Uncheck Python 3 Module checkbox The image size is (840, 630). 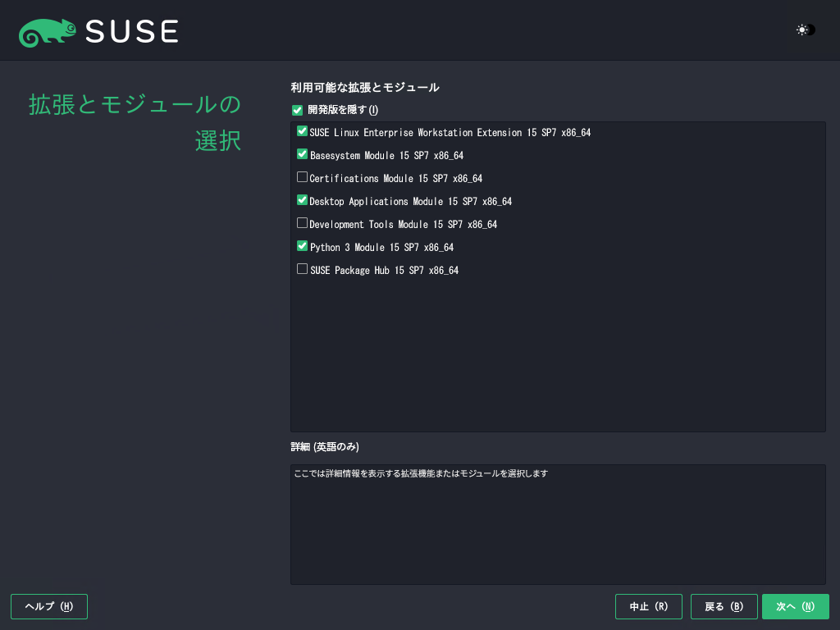302,246
